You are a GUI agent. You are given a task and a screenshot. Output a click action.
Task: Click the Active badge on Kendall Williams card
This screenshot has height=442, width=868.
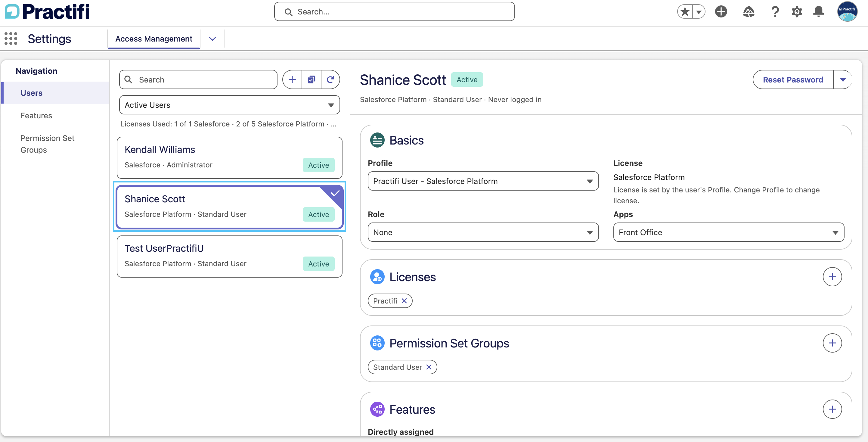coord(318,165)
